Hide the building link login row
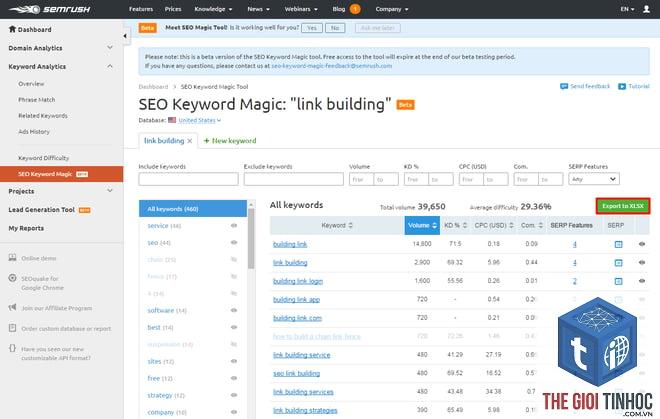The width and height of the screenshot is (660, 419). (642, 281)
